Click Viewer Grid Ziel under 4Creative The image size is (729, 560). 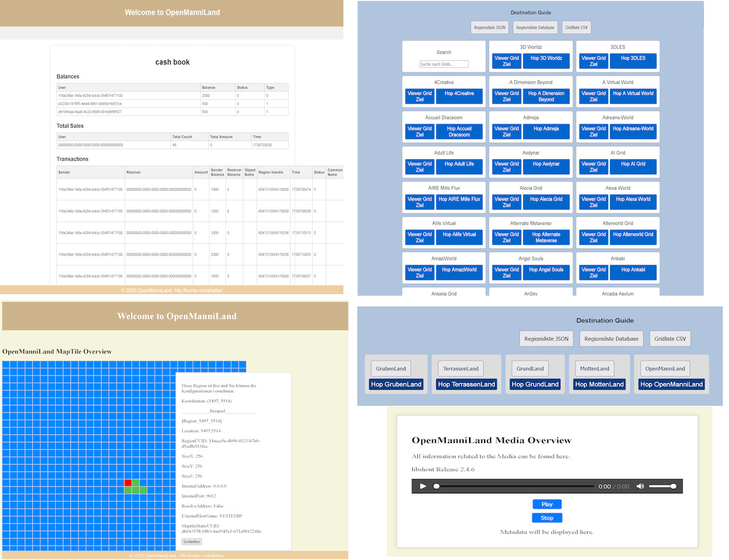tap(419, 96)
